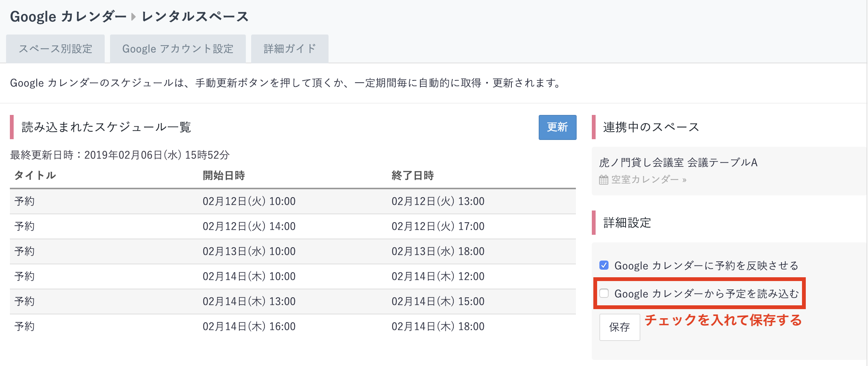Select start time 02月14日(木) 13:00
The width and height of the screenshot is (868, 366).
pyautogui.click(x=249, y=301)
